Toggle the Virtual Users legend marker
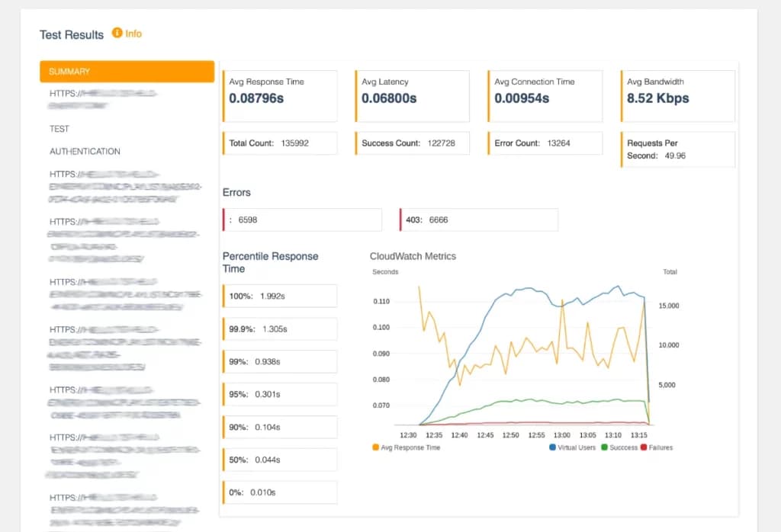 [x=552, y=447]
